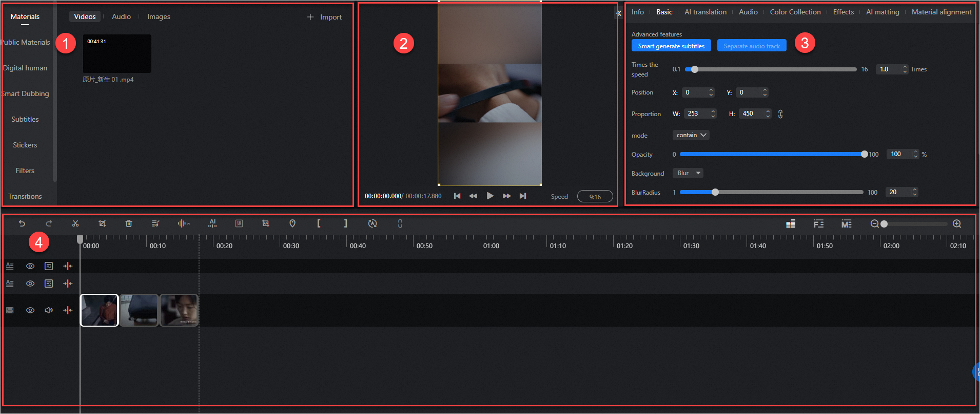Viewport: 980px width, 414px height.
Task: Toggle visibility of second subtitle track
Action: [30, 284]
